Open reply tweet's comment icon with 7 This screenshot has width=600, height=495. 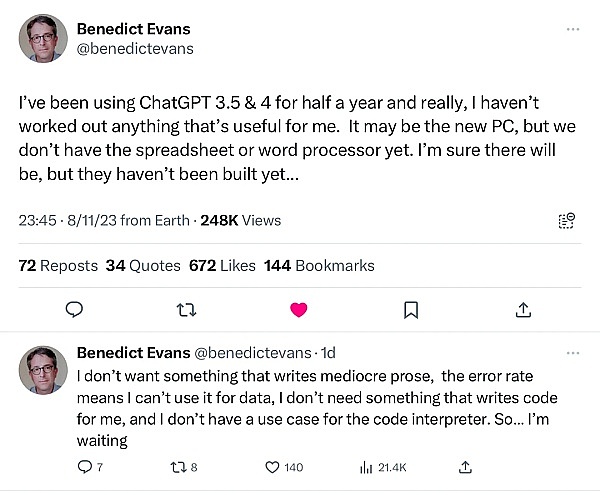[90, 467]
